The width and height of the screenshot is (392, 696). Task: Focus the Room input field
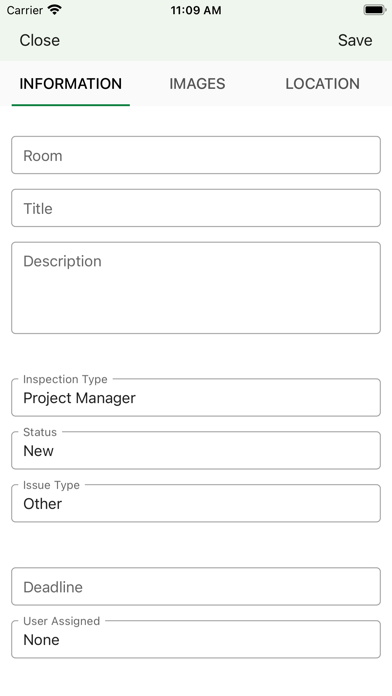point(196,155)
